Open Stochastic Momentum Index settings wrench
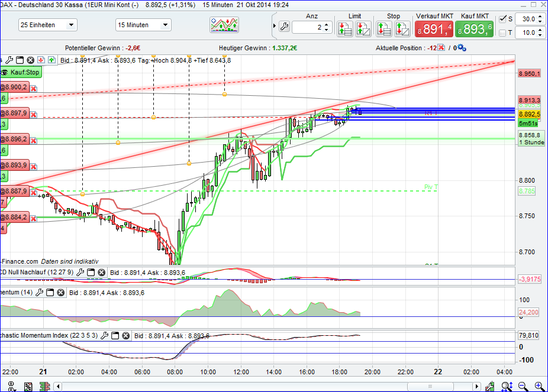 (x=105, y=336)
